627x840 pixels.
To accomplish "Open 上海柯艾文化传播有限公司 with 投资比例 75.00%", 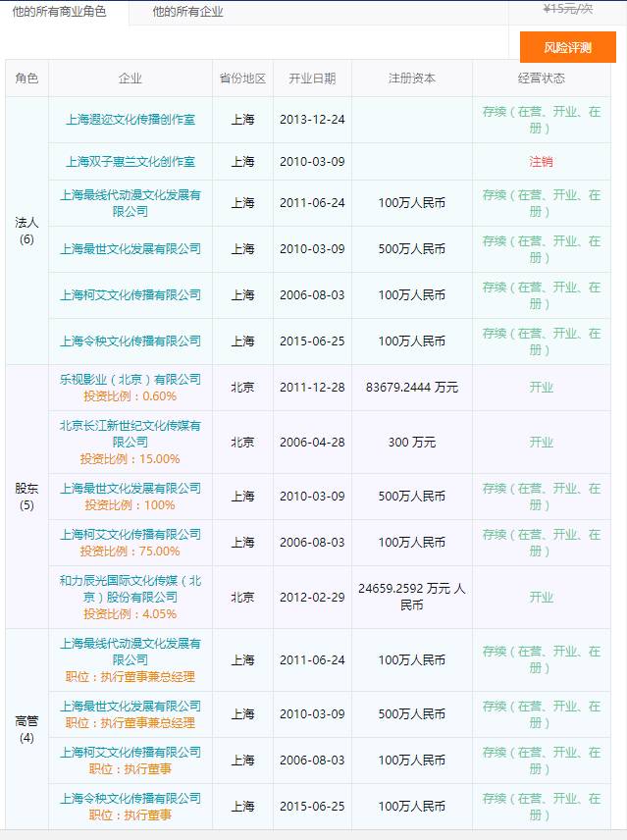I will (x=131, y=535).
